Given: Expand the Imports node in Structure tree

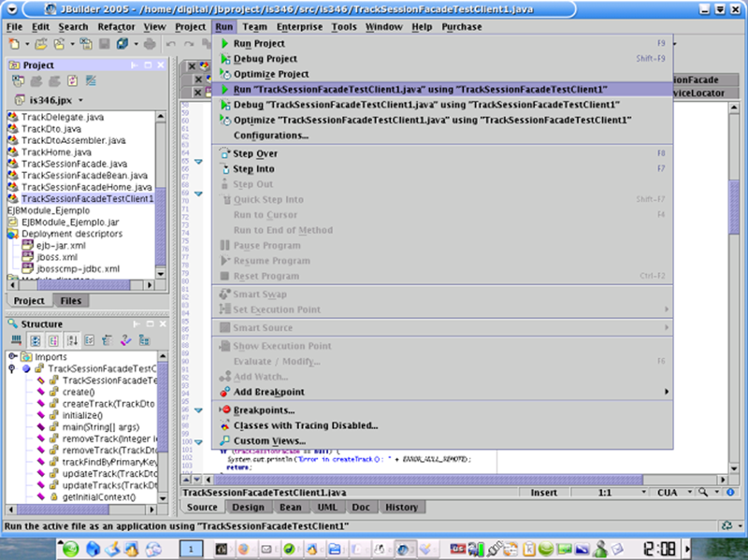Looking at the screenshot, I should click(12, 357).
